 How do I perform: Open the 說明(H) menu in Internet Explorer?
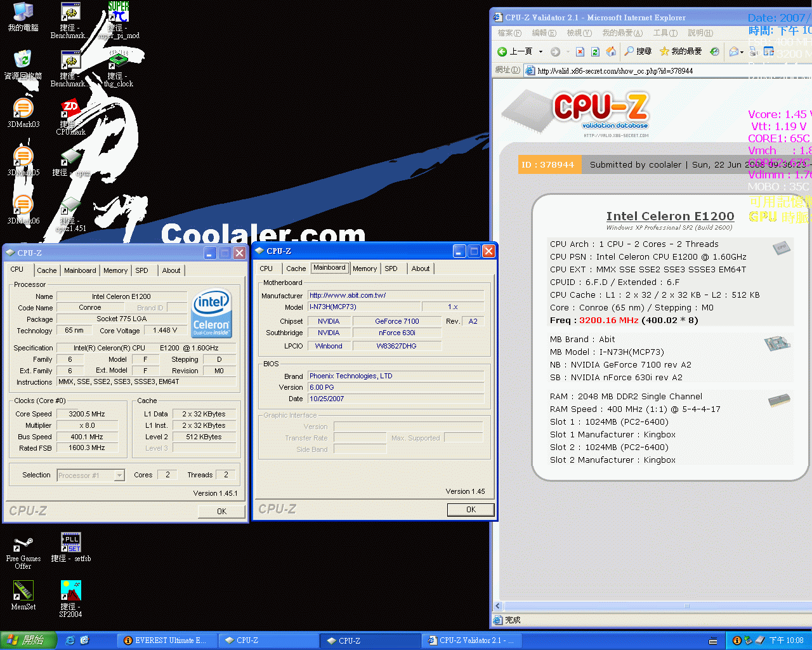[700, 33]
